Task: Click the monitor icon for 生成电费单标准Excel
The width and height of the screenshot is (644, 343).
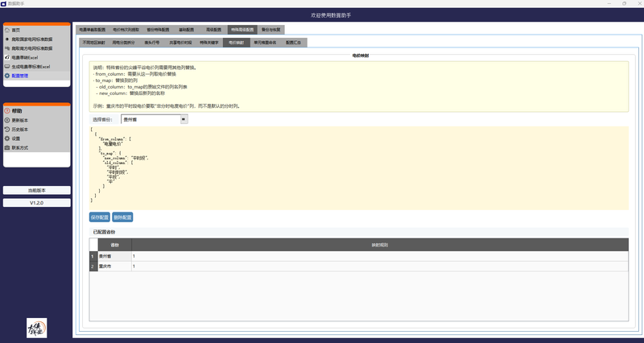Action: (x=7, y=66)
